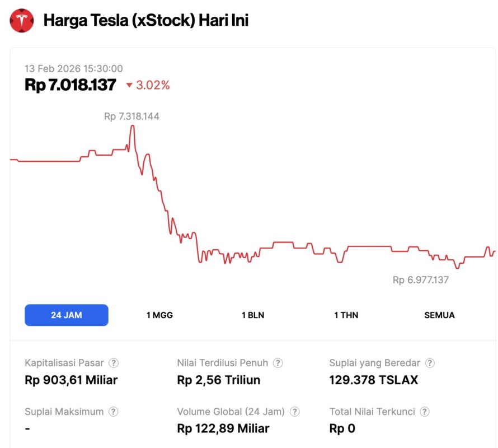Image resolution: width=498 pixels, height=448 pixels.
Task: Click the current price Rp 7.018.137
Action: coord(71,85)
